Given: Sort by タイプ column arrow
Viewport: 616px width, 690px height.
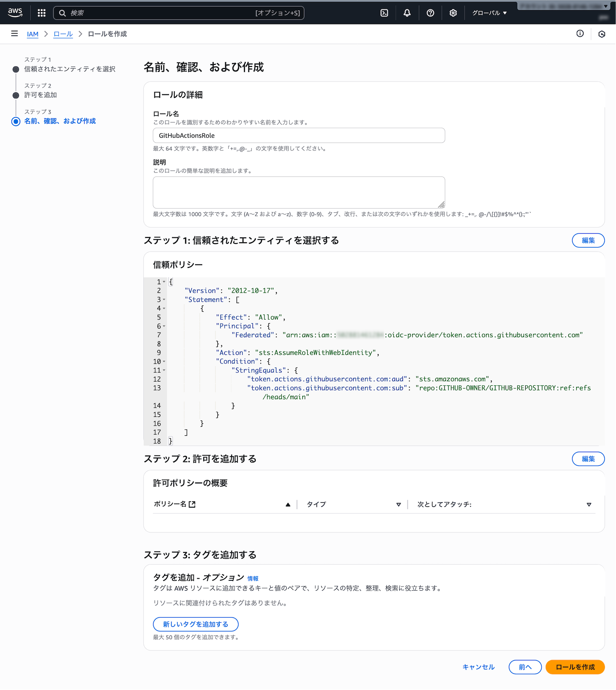Looking at the screenshot, I should (398, 504).
